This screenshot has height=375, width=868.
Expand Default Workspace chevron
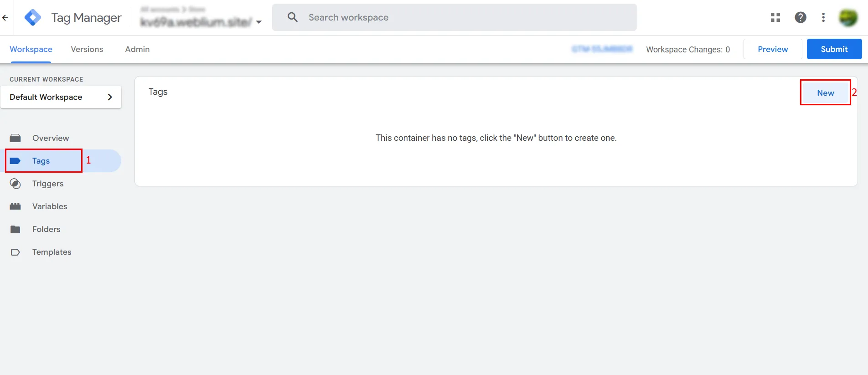click(x=109, y=97)
